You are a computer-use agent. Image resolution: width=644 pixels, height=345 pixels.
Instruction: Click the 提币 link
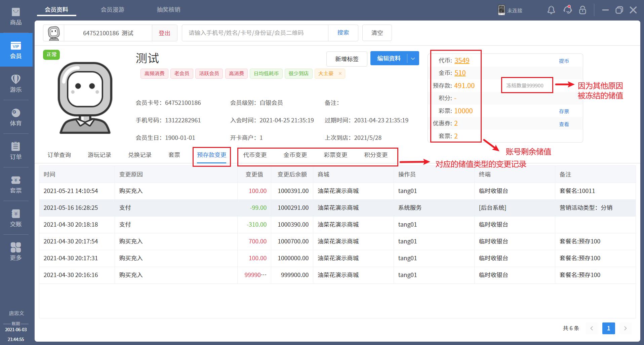564,61
